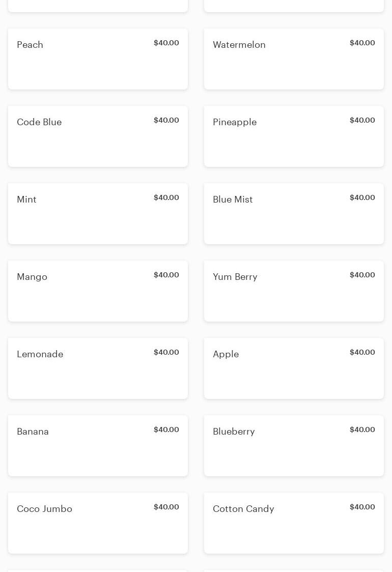The image size is (392, 572).
Task: Open the Peach menu item card
Action: click(98, 59)
